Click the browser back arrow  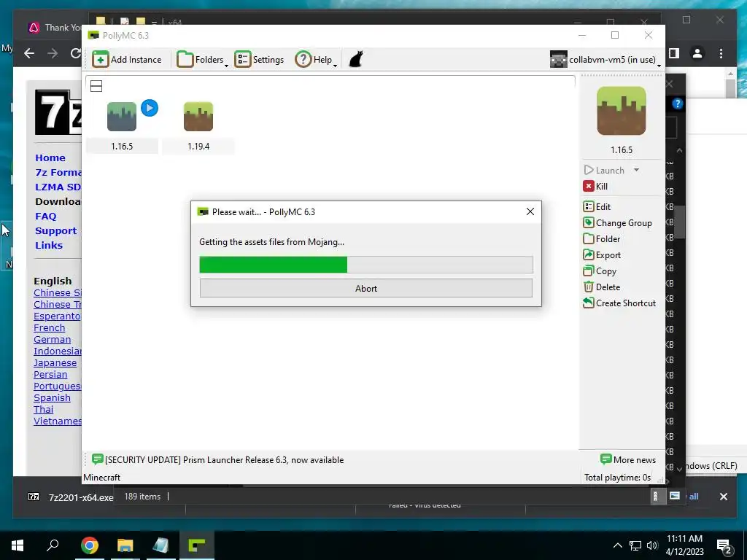point(29,53)
